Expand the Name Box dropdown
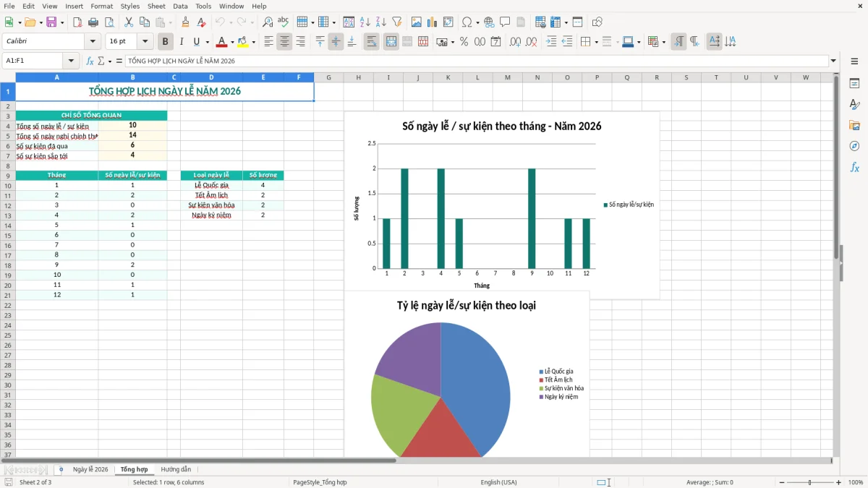The height and width of the screenshot is (488, 868). click(x=71, y=61)
